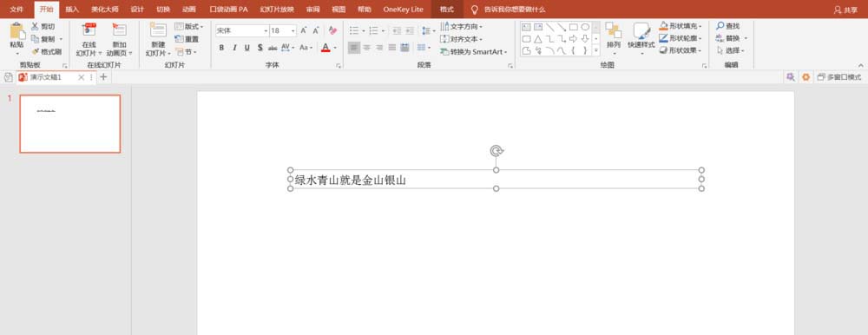This screenshot has height=335, width=868.
Task: Add a new document tab with plus
Action: 103,77
